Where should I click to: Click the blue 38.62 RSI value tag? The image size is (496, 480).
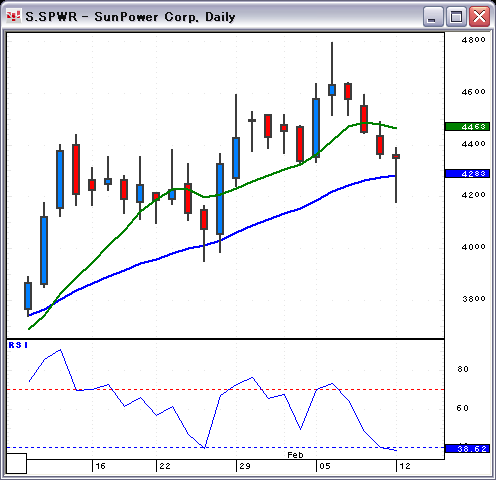click(x=467, y=449)
